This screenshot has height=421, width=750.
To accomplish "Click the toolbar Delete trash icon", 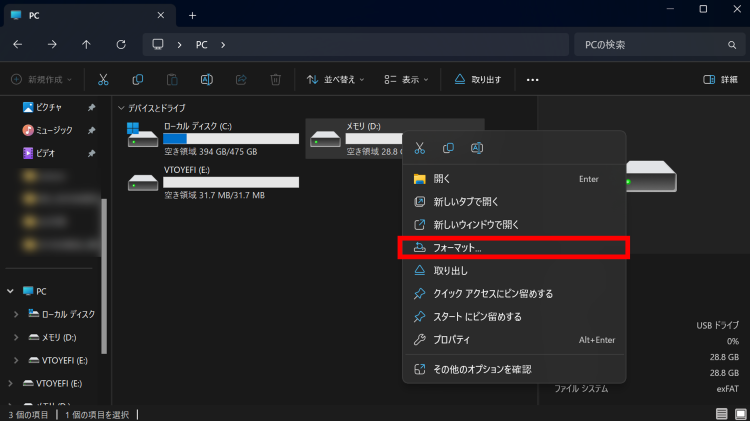I will pos(276,79).
